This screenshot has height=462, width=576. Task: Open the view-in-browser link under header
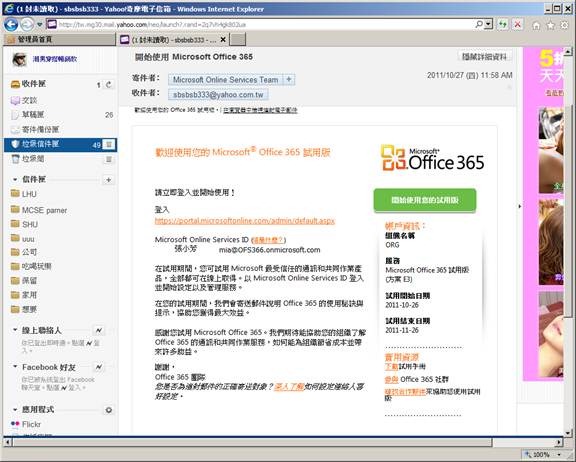tap(260, 110)
